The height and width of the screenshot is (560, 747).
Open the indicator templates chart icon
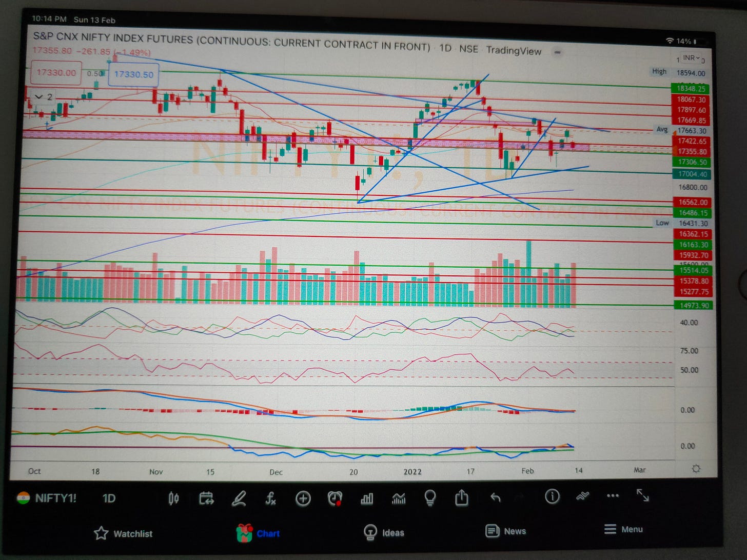[x=399, y=498]
